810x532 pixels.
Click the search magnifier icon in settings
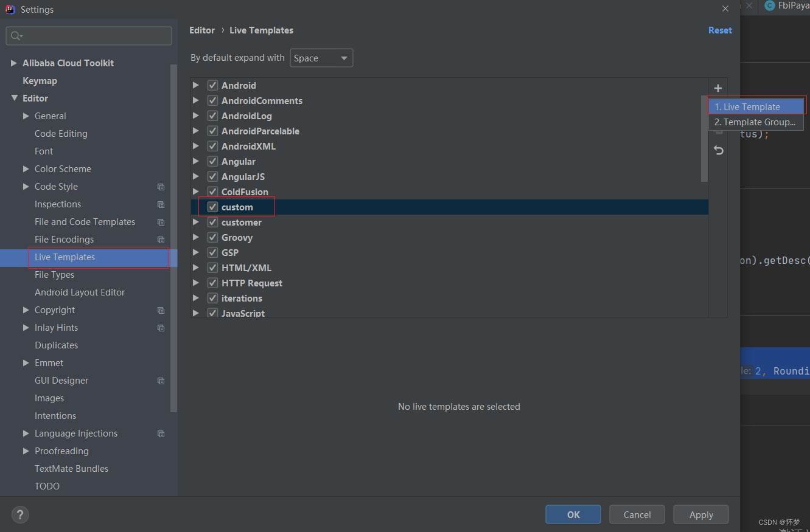pyautogui.click(x=16, y=36)
